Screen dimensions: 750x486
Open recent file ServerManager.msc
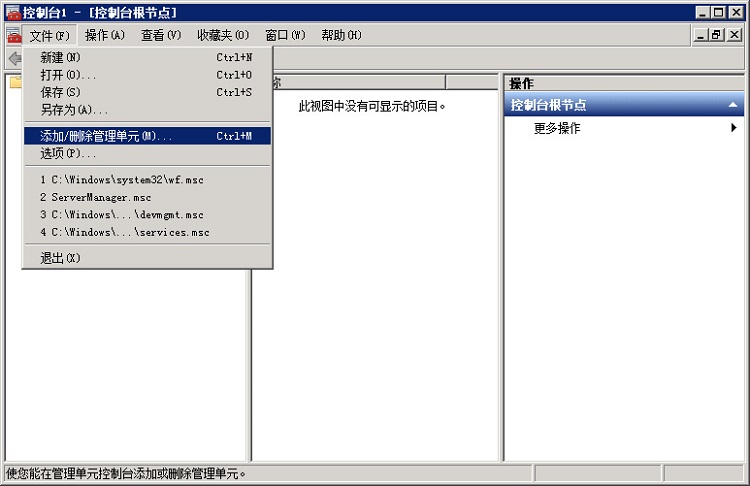click(147, 198)
